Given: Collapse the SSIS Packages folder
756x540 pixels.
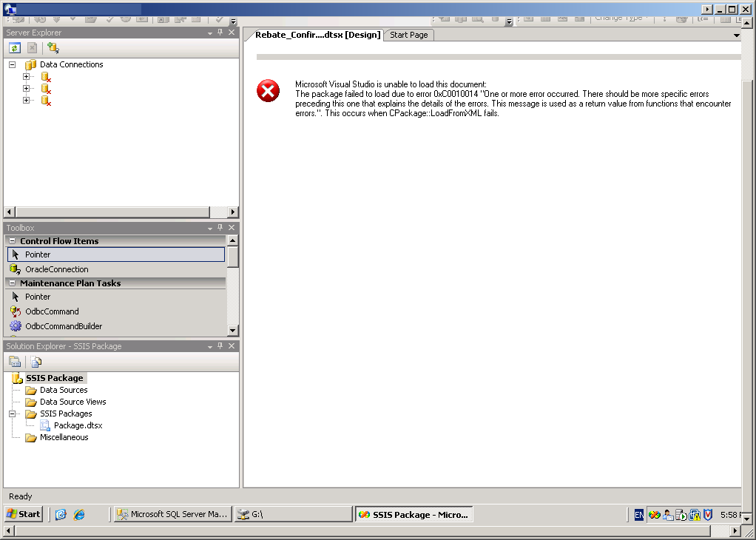Looking at the screenshot, I should (x=13, y=414).
